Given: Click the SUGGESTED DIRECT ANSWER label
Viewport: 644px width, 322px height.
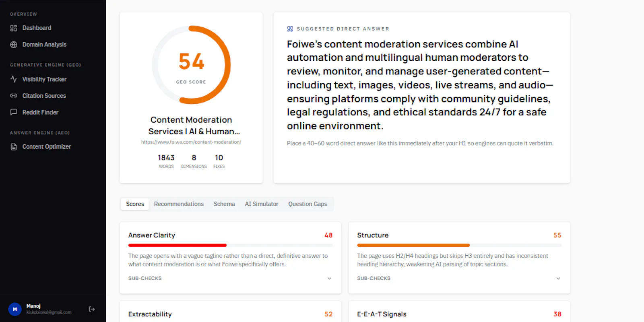Looking at the screenshot, I should pos(343,29).
